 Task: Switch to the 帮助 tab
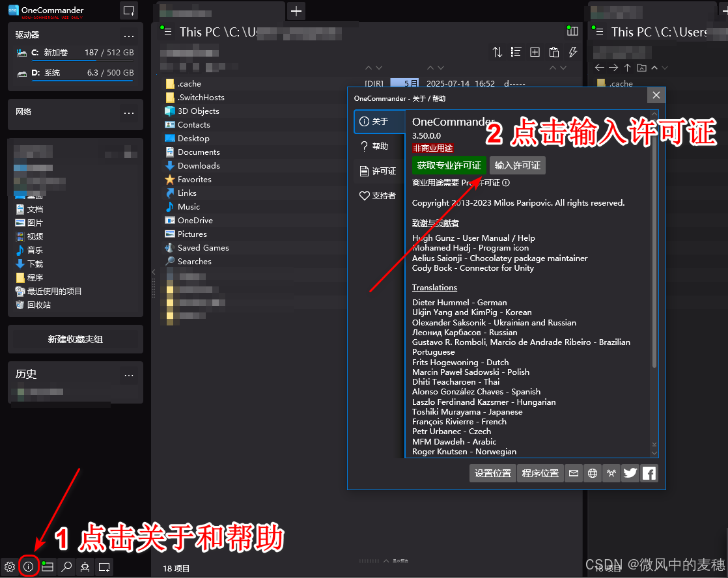pos(380,146)
